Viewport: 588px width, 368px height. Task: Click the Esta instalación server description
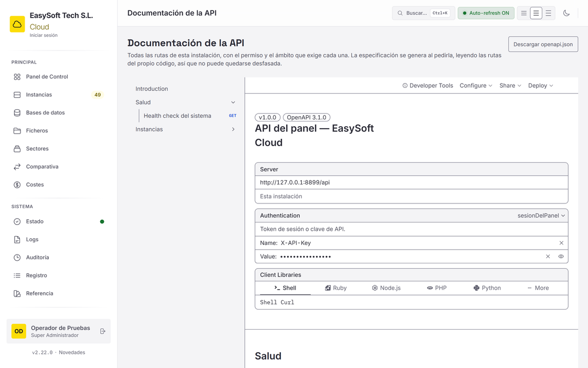point(281,197)
